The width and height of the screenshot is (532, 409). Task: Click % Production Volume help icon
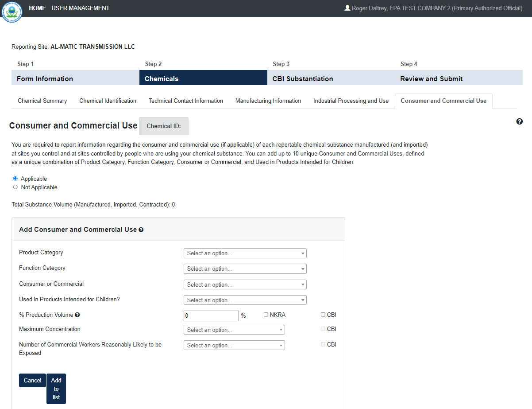pyautogui.click(x=77, y=315)
